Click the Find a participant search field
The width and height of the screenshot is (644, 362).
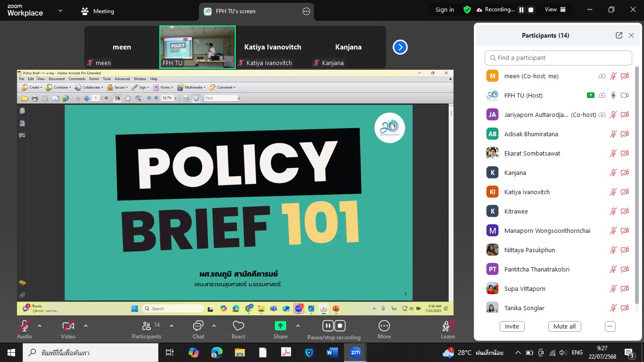pos(558,58)
